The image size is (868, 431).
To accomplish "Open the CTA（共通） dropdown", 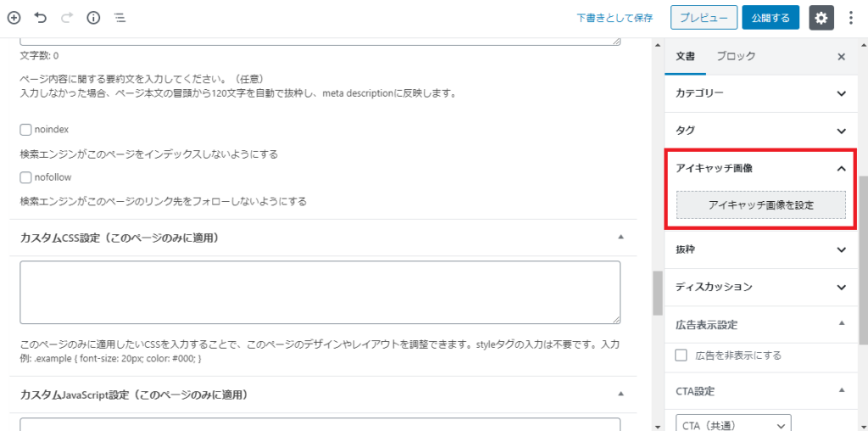I will (733, 425).
